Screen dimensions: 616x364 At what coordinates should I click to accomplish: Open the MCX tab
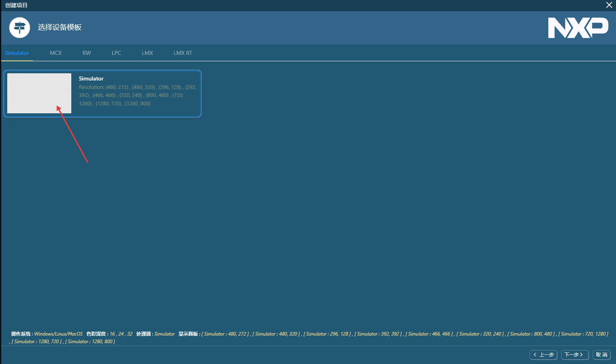point(56,53)
